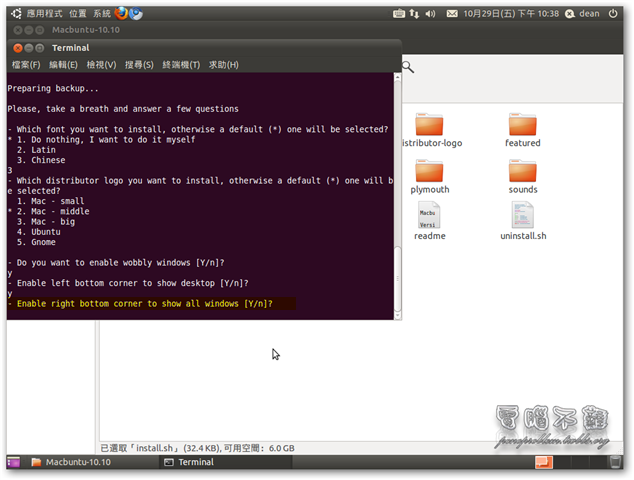Image resolution: width=634 pixels, height=480 pixels.
Task: Open the mail envelope indicator
Action: (451, 14)
